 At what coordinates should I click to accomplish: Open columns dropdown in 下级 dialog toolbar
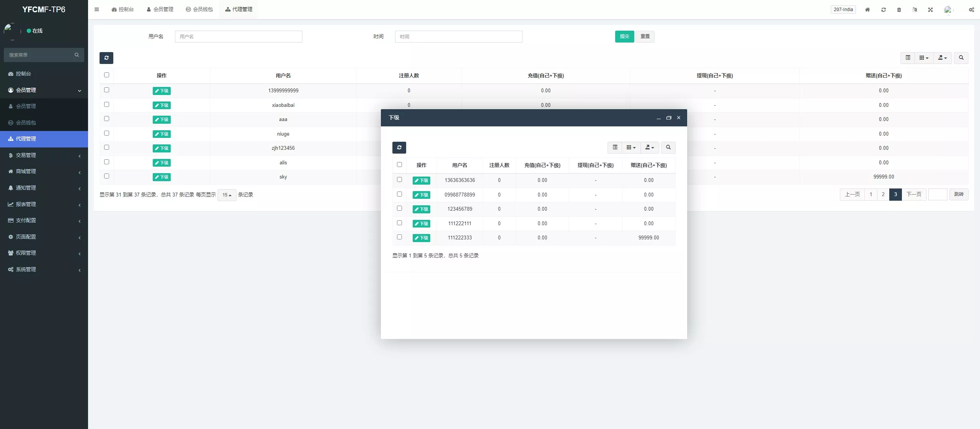coord(631,147)
